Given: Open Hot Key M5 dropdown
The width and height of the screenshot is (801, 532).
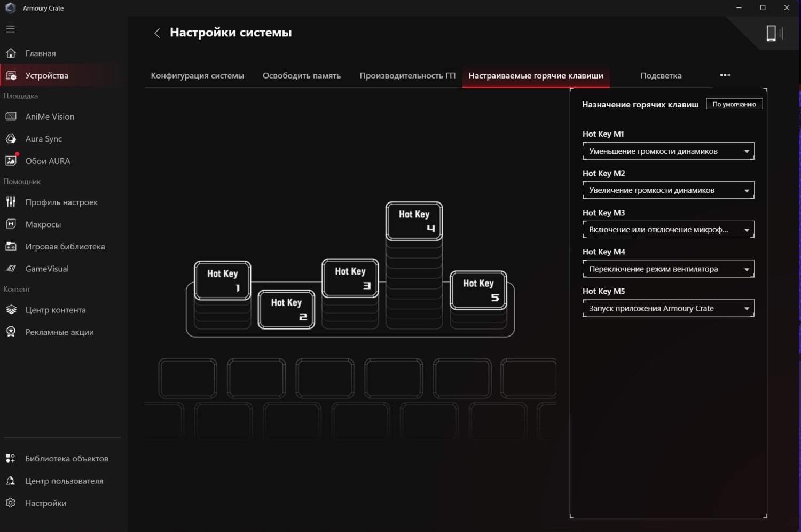Looking at the screenshot, I should pos(669,308).
